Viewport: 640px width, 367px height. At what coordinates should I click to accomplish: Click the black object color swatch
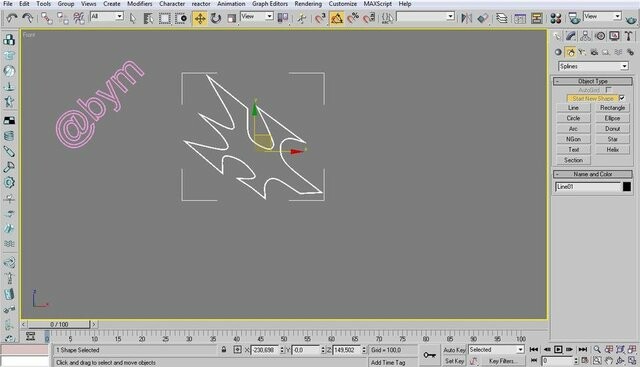pyautogui.click(x=627, y=187)
